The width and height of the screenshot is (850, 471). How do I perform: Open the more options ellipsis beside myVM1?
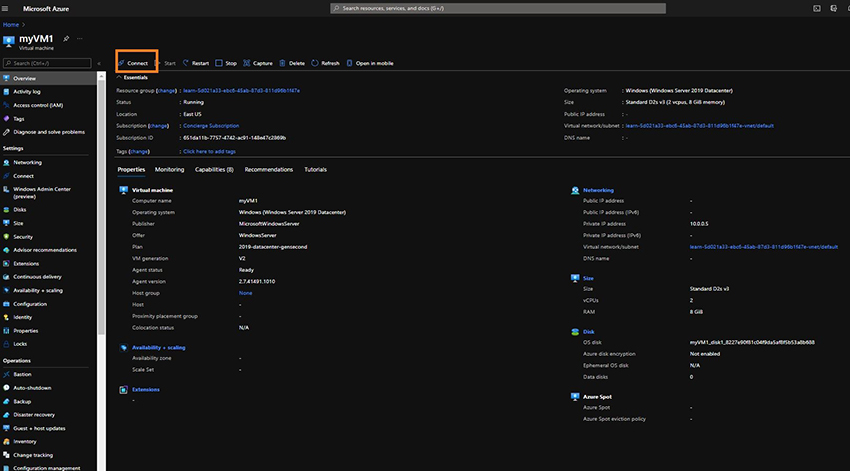click(80, 37)
